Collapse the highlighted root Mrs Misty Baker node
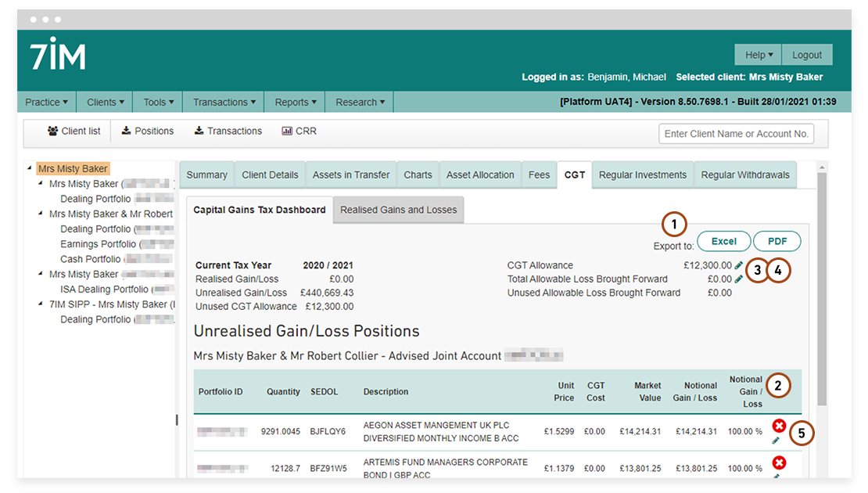The width and height of the screenshot is (868, 493). point(30,167)
